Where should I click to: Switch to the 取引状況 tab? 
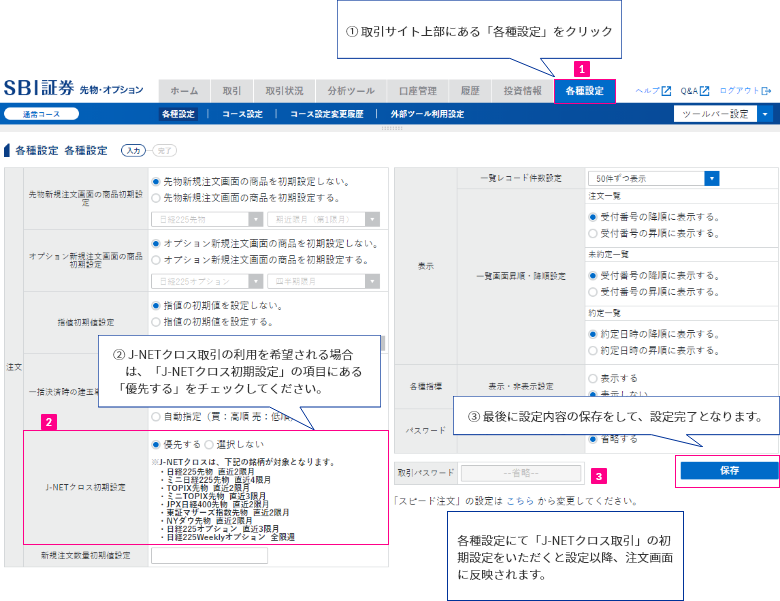(284, 91)
